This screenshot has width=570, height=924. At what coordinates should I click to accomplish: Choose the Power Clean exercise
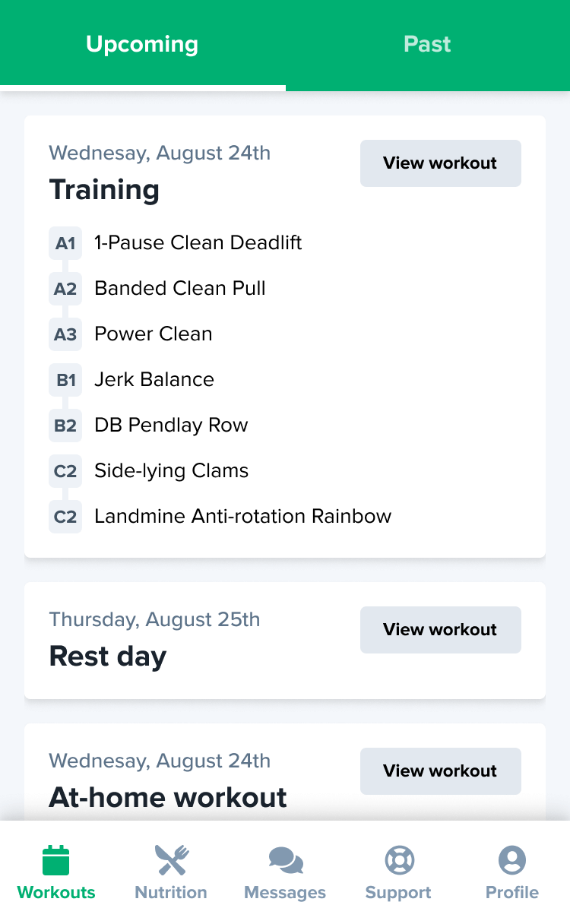(154, 334)
